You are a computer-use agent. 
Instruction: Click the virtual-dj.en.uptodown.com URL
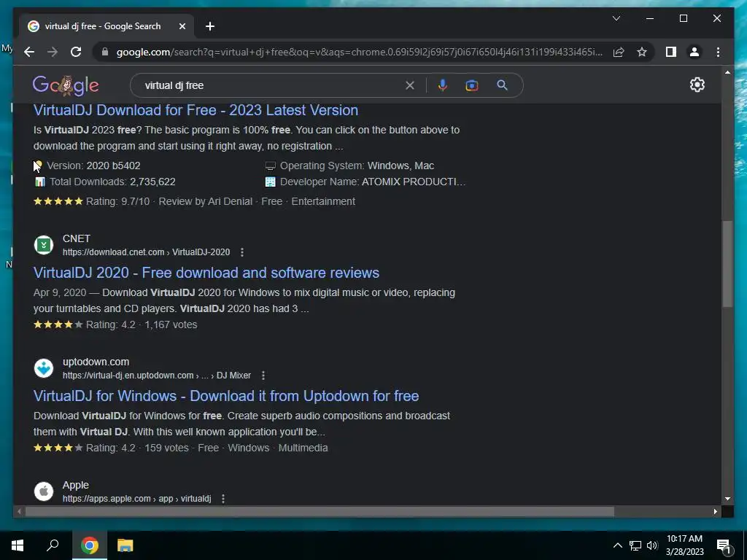pyautogui.click(x=157, y=376)
